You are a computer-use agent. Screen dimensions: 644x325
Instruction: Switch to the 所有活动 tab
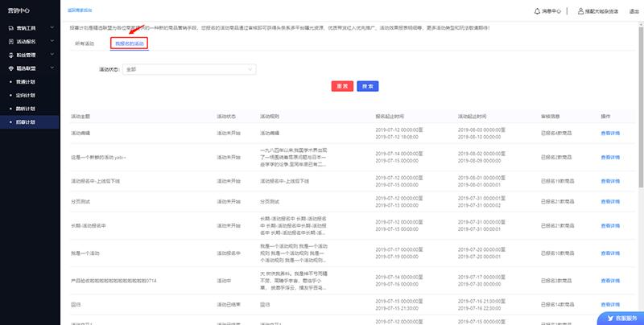tap(85, 43)
